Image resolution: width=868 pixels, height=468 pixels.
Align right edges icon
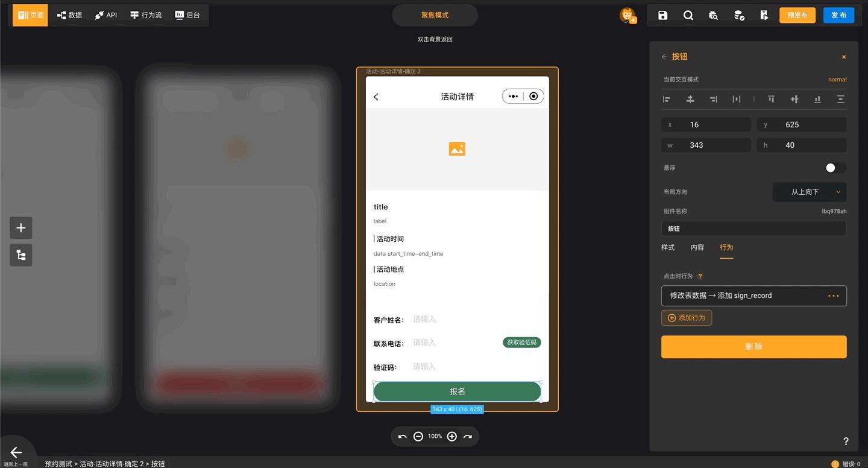click(x=714, y=99)
